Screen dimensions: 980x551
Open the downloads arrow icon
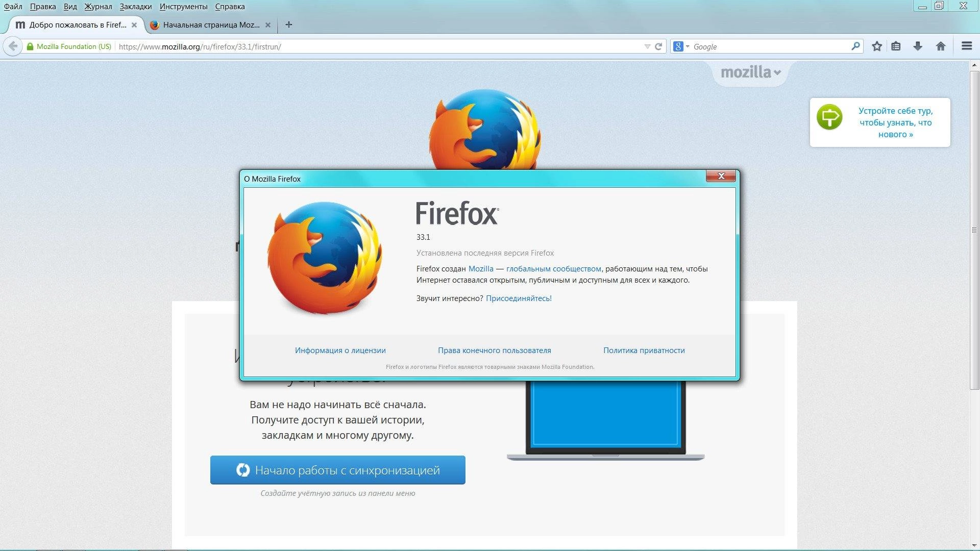(918, 46)
